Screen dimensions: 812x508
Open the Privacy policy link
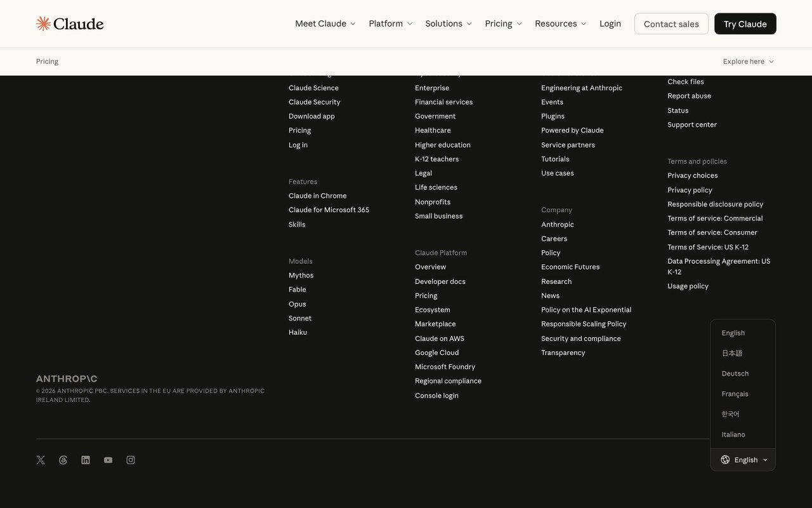pos(690,190)
